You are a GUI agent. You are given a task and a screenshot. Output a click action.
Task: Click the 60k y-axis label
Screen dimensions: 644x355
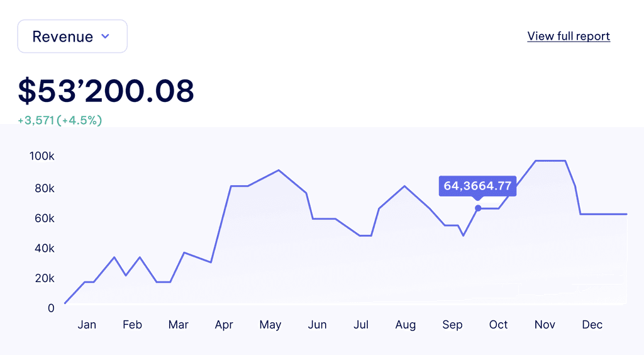tap(45, 218)
